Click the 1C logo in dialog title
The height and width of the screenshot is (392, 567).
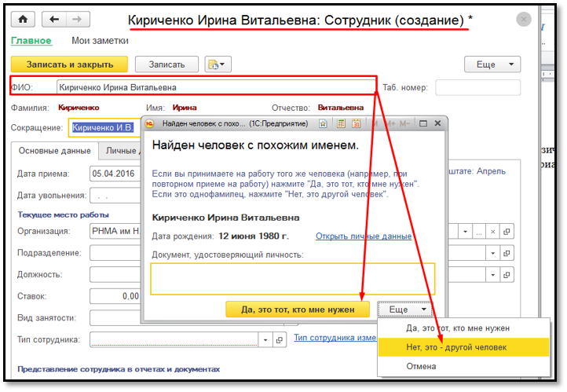pos(150,123)
